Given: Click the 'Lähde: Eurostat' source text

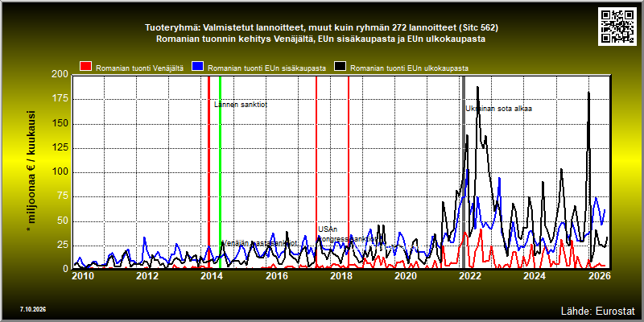Looking at the screenshot, I should [597, 310].
